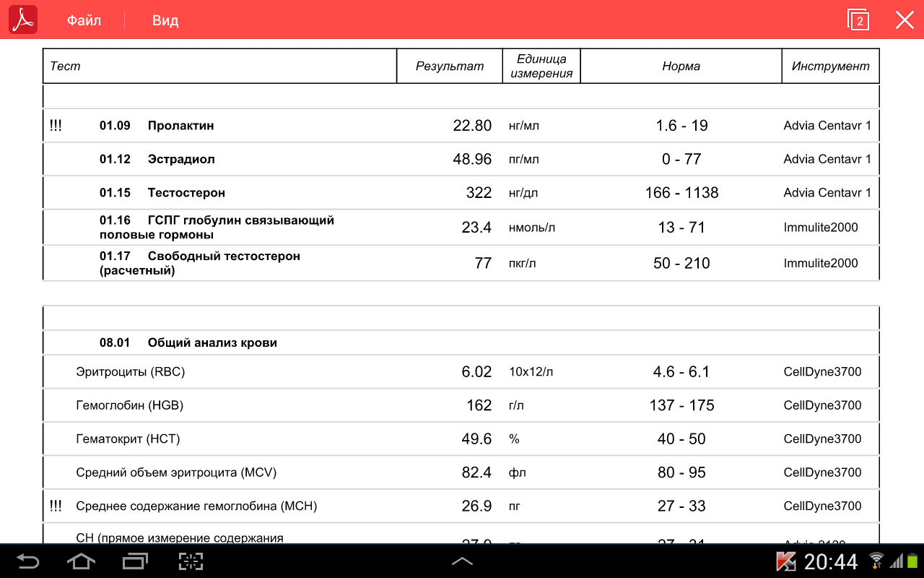Tap the red PDF app logo
Image resolution: width=924 pixels, height=578 pixels.
23,20
